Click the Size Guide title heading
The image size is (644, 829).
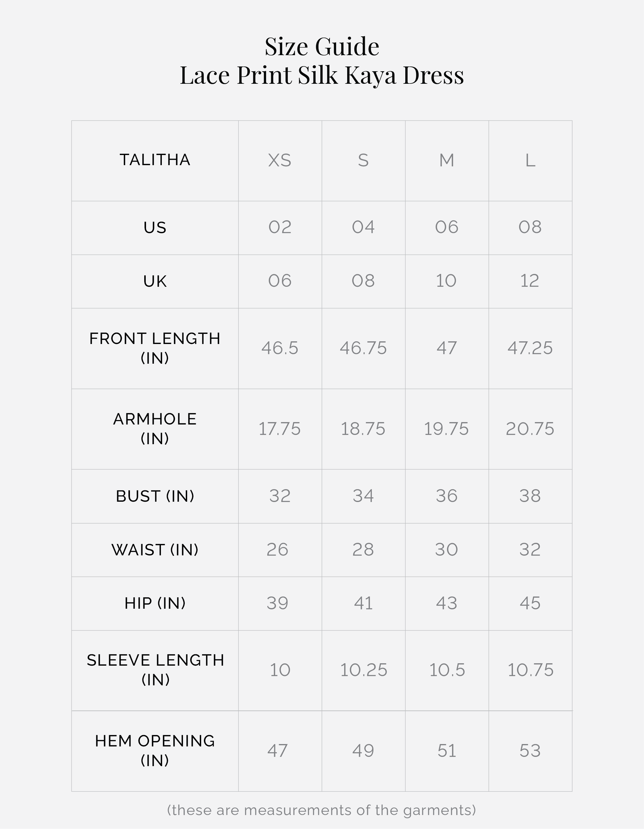pos(322,47)
